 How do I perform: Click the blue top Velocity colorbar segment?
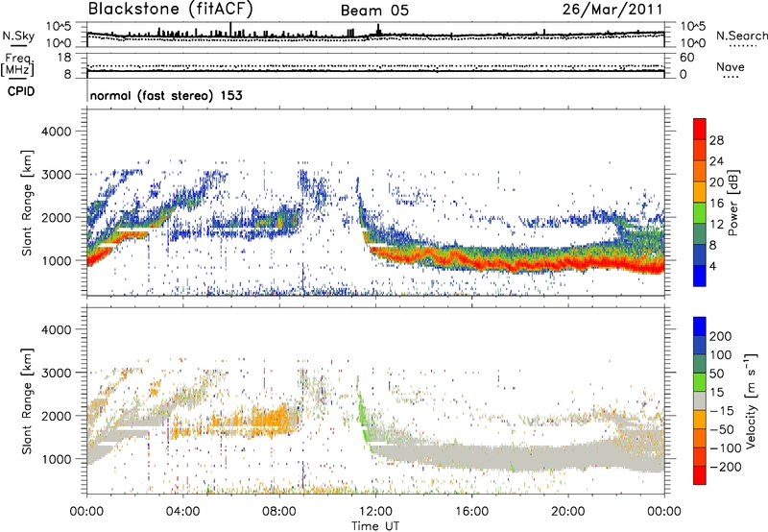[x=700, y=326]
